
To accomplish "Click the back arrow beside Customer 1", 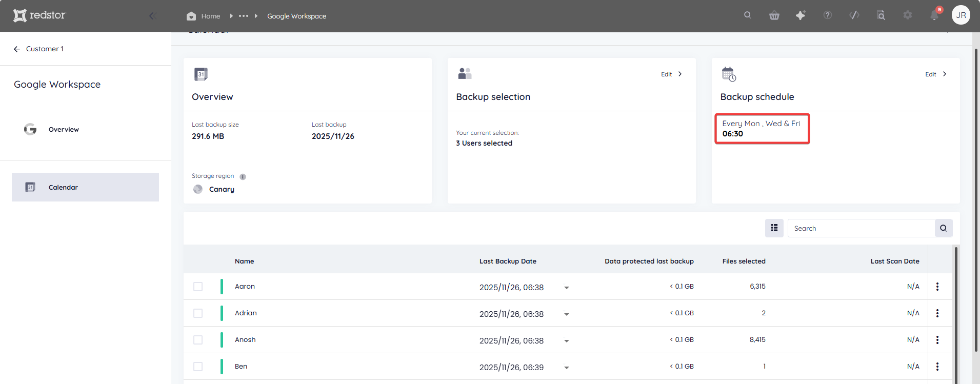I will pos(16,49).
